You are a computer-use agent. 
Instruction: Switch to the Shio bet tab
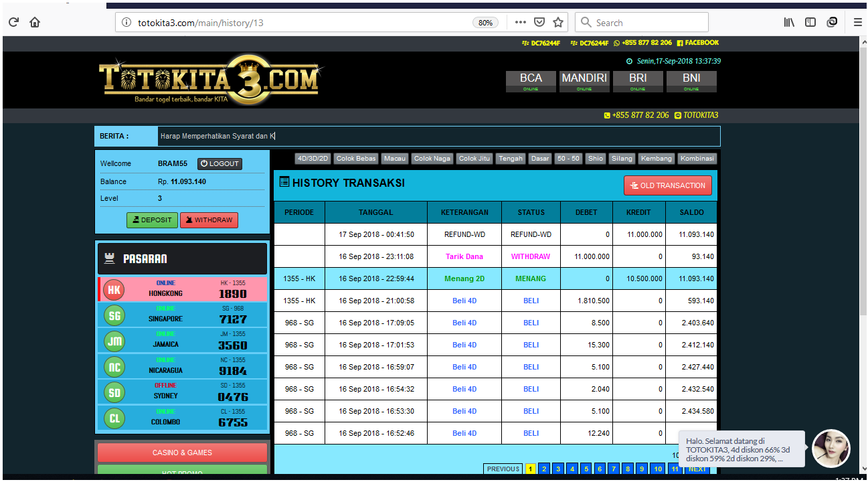(x=596, y=159)
